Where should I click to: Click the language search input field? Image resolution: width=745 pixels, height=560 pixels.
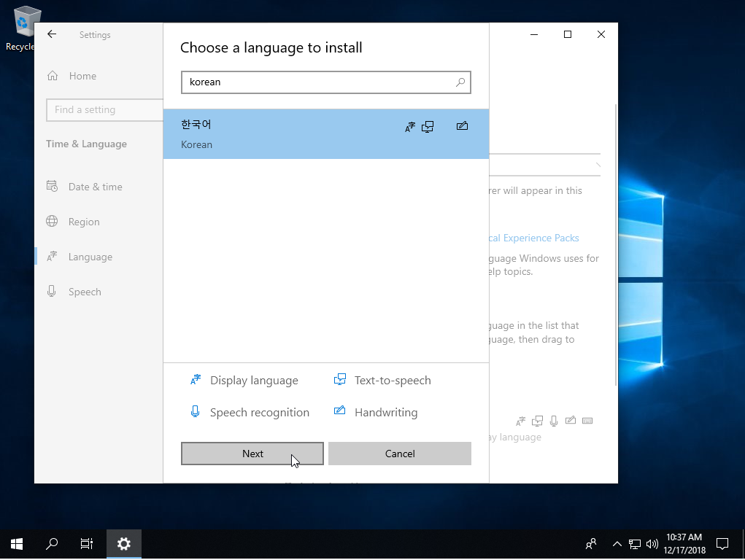pos(326,82)
